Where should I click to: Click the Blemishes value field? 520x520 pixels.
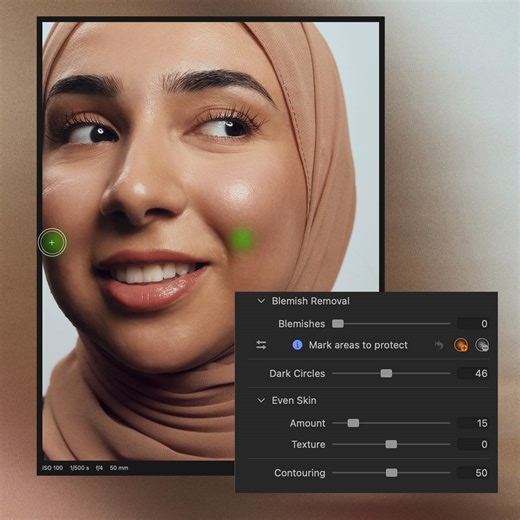[x=473, y=324]
